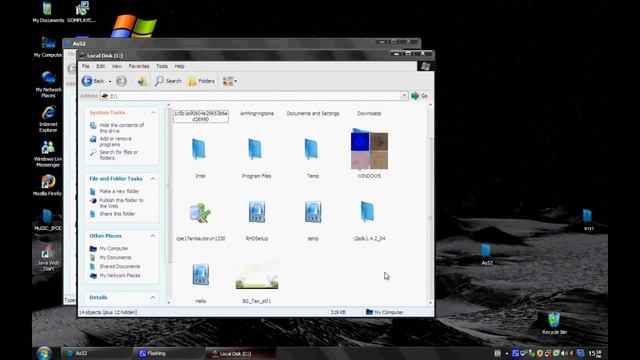Select the RHDSetup text file icon
This screenshot has height=360, width=640.
(257, 212)
